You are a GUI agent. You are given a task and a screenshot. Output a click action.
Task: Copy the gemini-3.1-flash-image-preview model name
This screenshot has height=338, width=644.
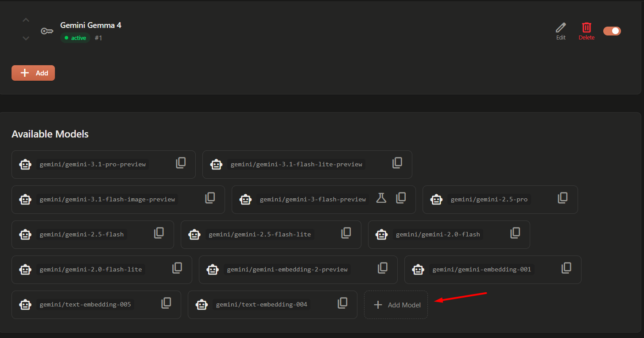click(210, 198)
